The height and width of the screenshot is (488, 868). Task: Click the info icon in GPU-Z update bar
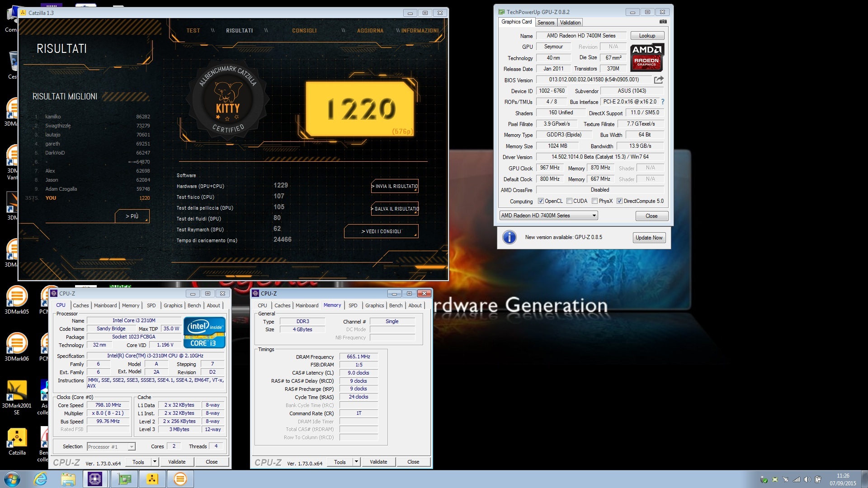509,237
